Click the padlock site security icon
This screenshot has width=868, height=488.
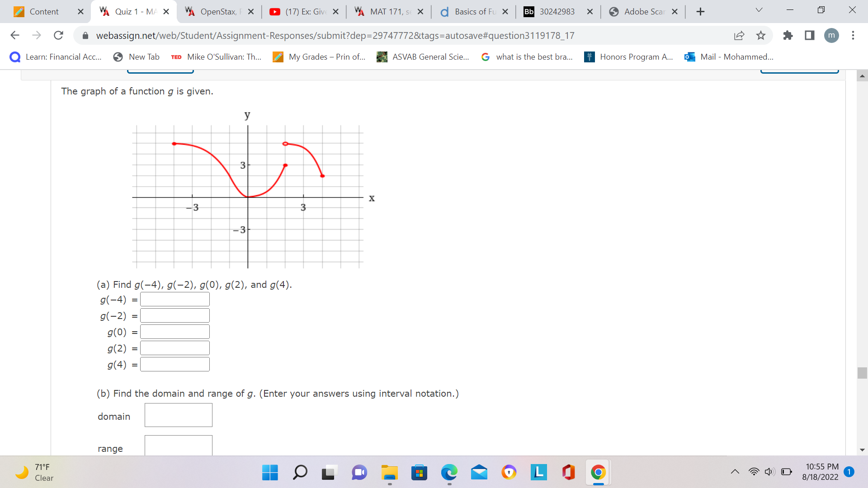pyautogui.click(x=85, y=35)
